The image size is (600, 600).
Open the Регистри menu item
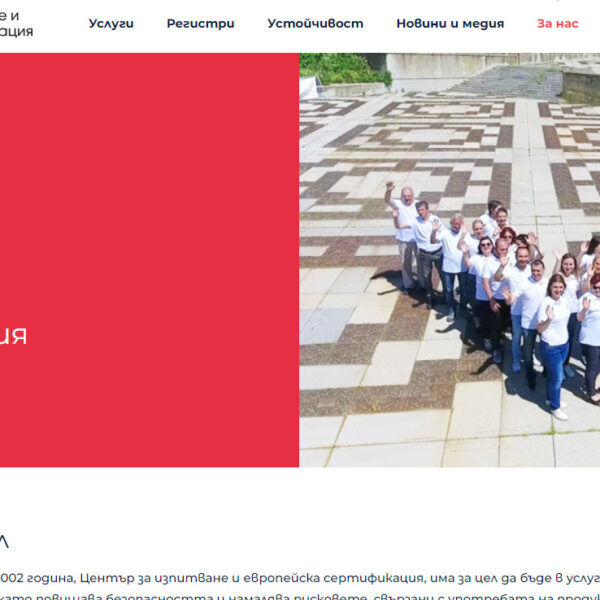click(201, 23)
